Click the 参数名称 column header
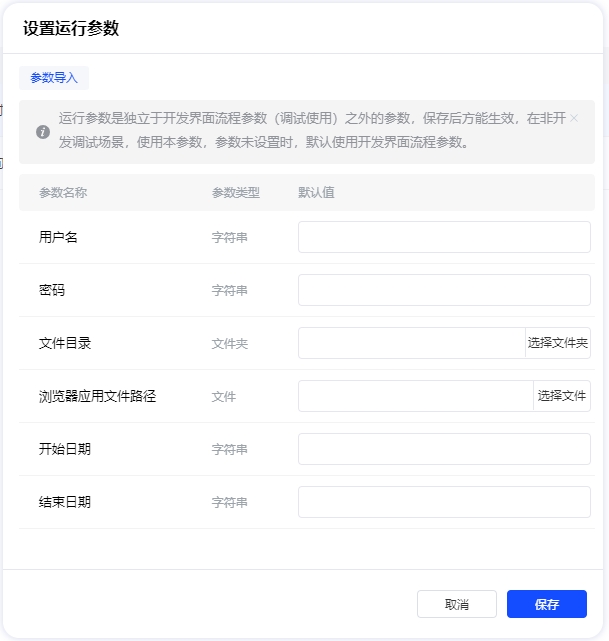Image resolution: width=609 pixels, height=641 pixels. pyautogui.click(x=63, y=192)
